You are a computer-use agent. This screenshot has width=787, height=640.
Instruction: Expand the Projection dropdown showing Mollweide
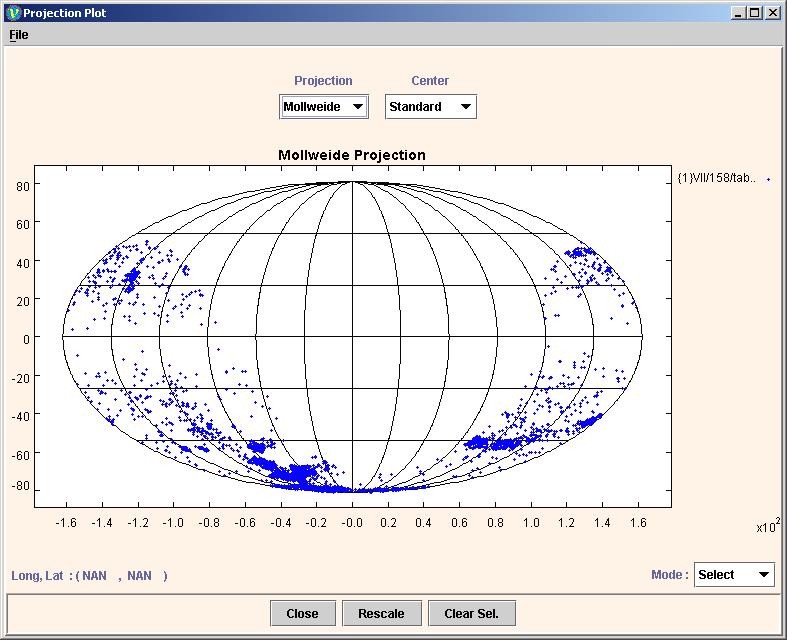323,107
